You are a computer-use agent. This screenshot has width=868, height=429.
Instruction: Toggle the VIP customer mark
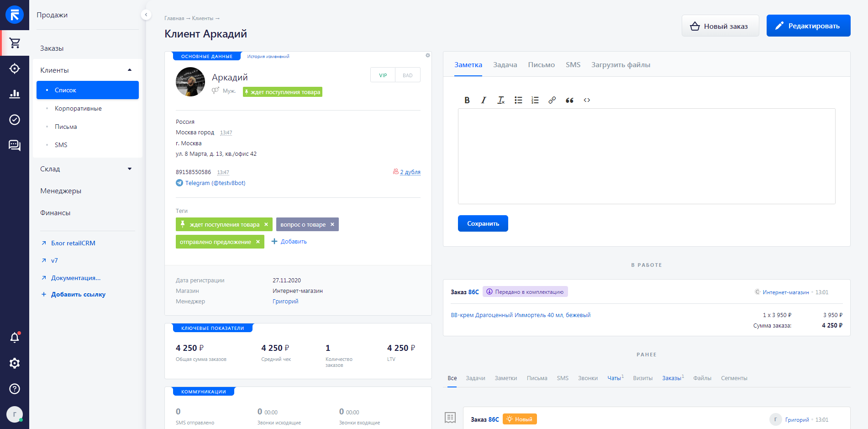383,75
